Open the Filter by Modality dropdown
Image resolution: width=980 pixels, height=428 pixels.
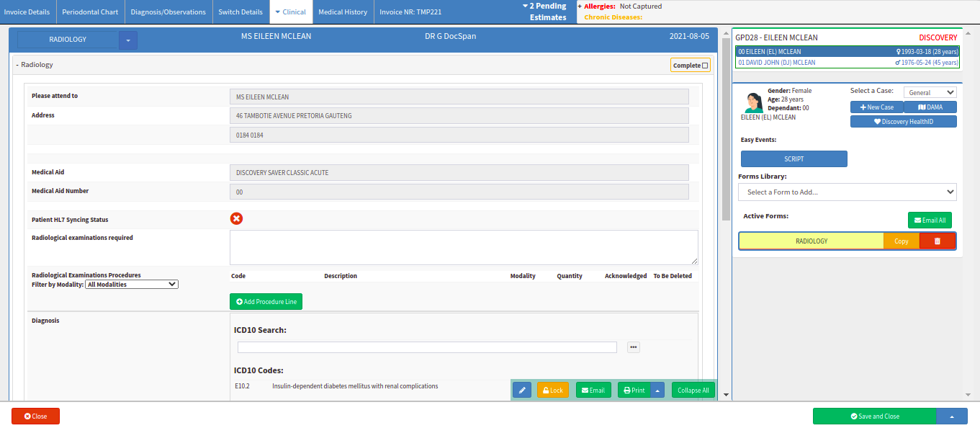coord(132,285)
